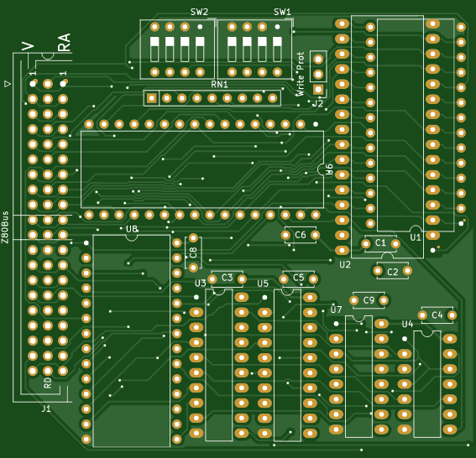Click the C2 capacitor footprint
The width and height of the screenshot is (476, 458).
(393, 271)
